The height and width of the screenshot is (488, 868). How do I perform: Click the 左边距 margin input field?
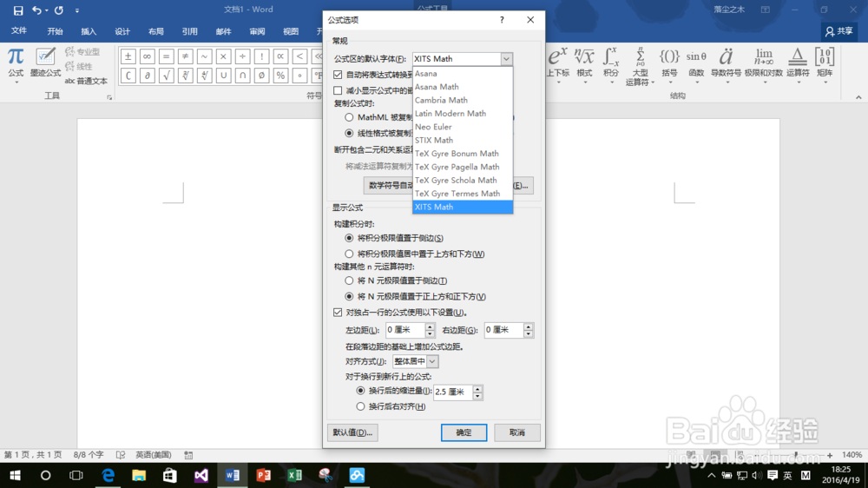point(405,330)
